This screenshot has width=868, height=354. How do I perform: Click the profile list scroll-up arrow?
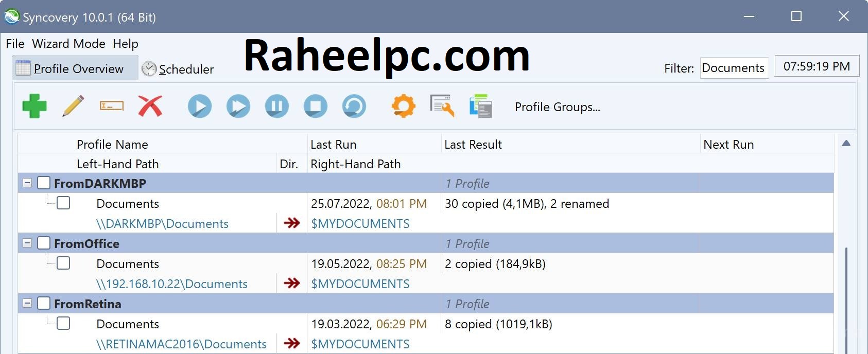846,144
